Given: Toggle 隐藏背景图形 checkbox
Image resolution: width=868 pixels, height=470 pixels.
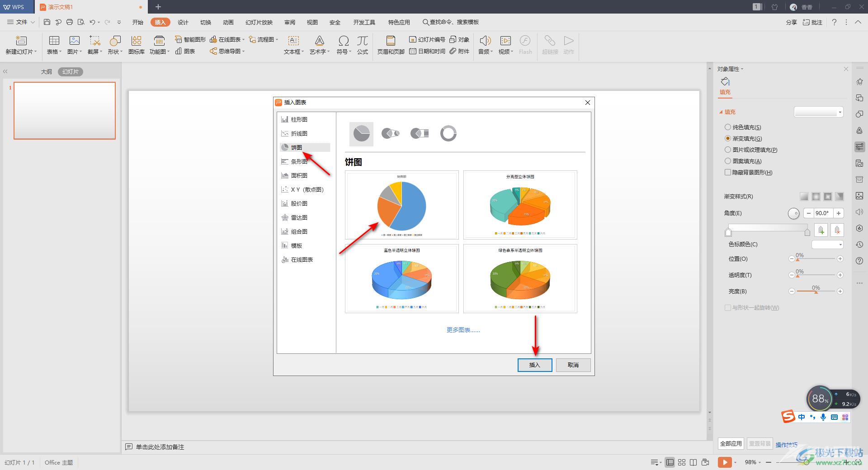Looking at the screenshot, I should pyautogui.click(x=728, y=173).
